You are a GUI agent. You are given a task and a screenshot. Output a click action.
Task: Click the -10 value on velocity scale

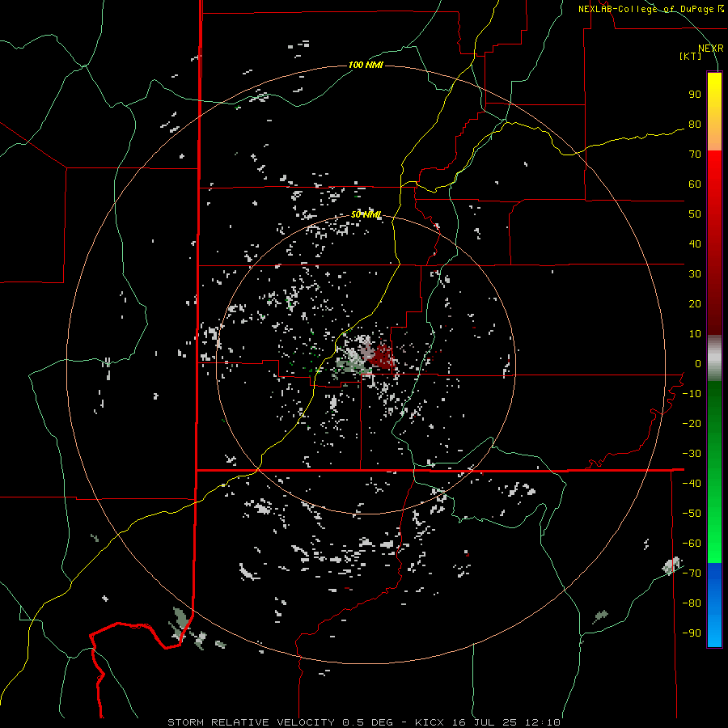click(x=692, y=394)
